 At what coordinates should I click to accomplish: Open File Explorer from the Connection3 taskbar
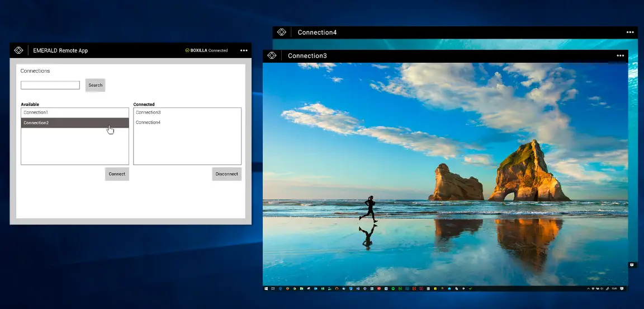(301, 288)
